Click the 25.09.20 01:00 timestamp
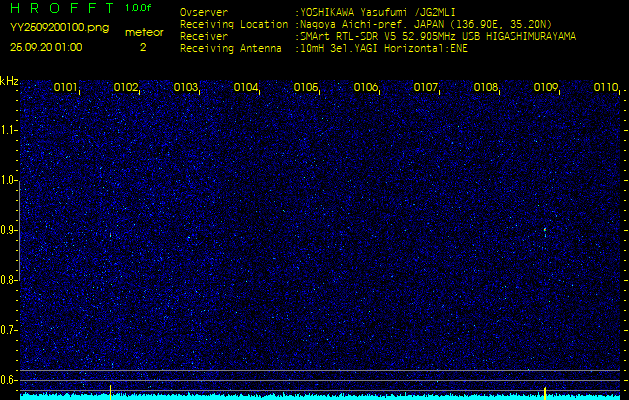The width and height of the screenshot is (629, 400). pyautogui.click(x=46, y=47)
